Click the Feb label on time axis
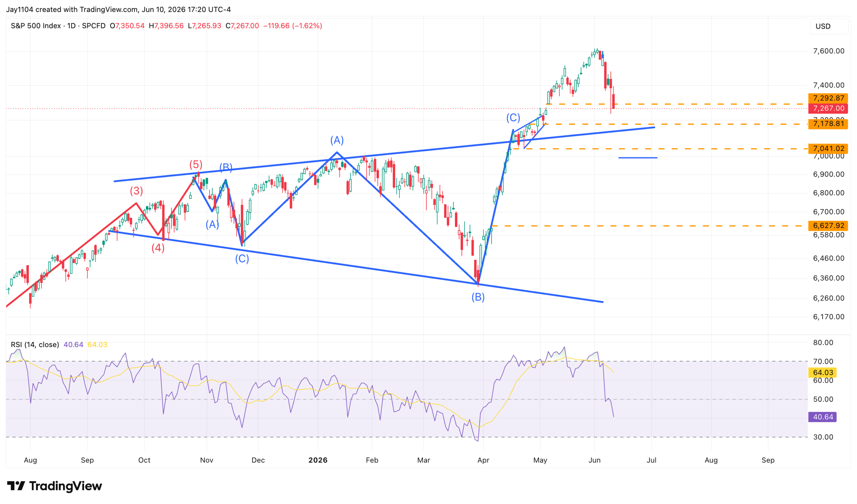This screenshot has height=504, width=857. pyautogui.click(x=372, y=460)
